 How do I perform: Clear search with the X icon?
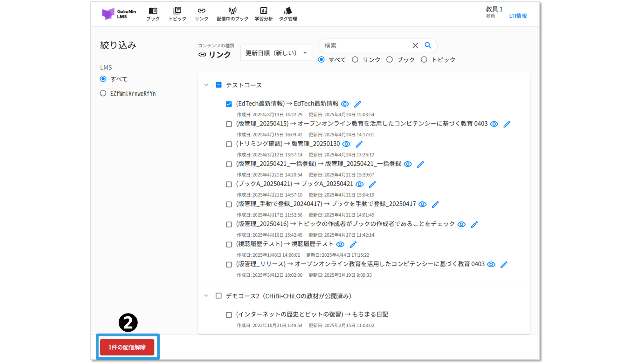[x=415, y=45]
